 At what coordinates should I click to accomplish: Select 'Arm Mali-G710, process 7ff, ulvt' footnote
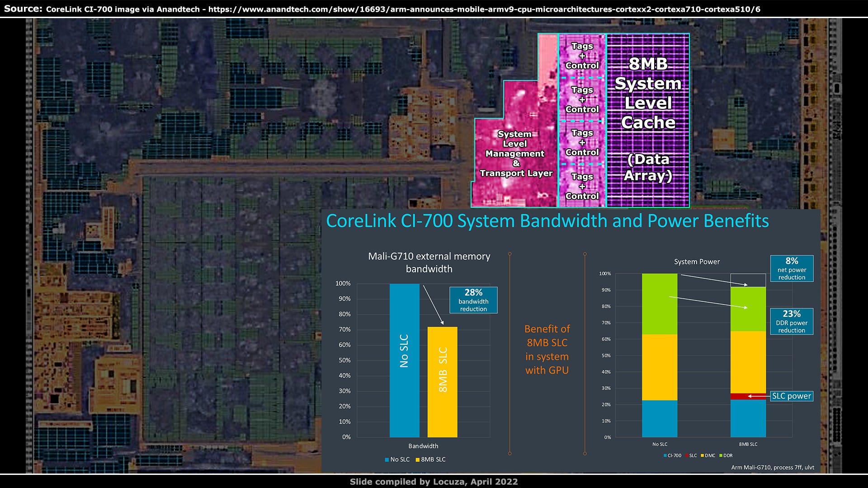coord(773,467)
